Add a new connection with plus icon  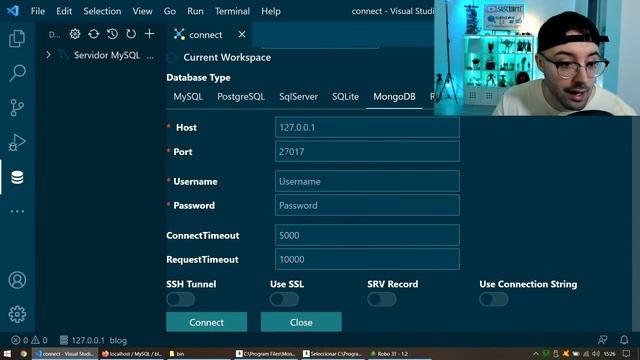click(x=149, y=34)
